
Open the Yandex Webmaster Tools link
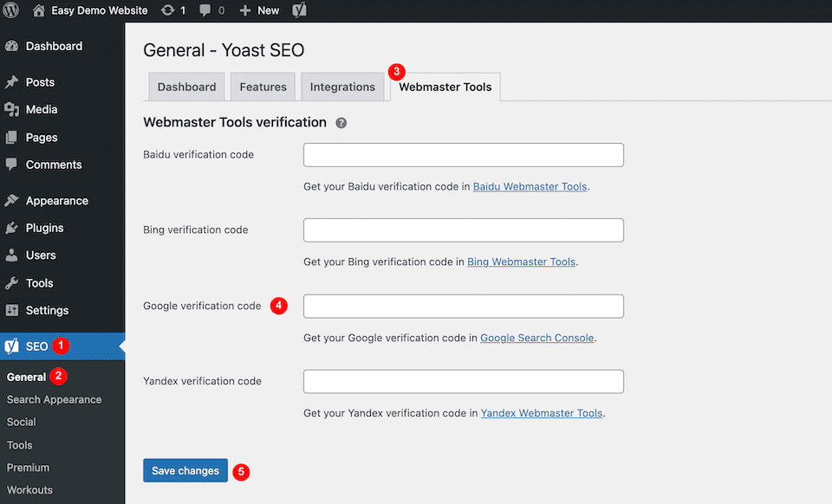point(541,413)
